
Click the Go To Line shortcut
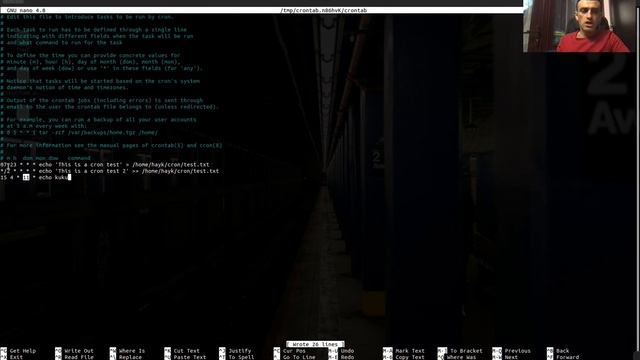coord(295,357)
